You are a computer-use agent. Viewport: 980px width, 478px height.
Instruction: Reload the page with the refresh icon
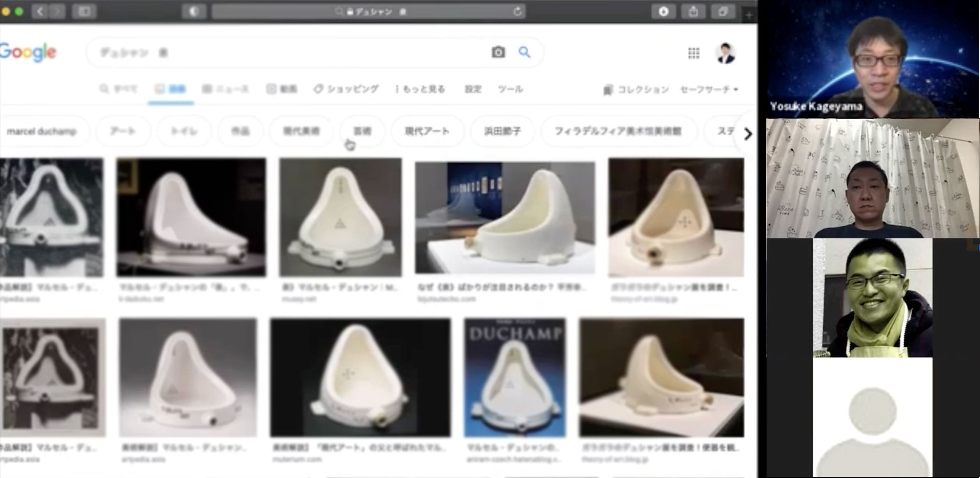(x=518, y=12)
